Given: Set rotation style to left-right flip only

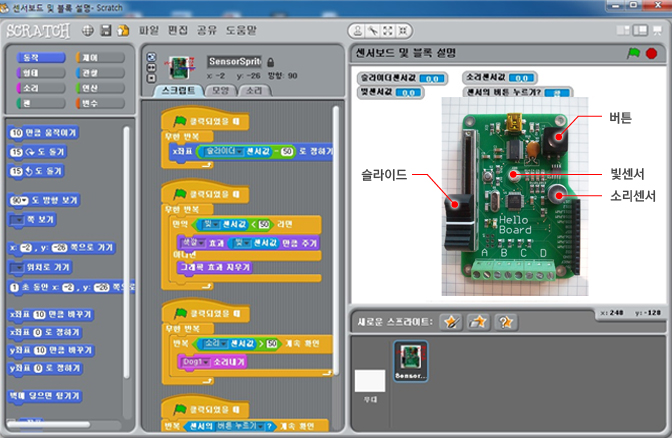Looking at the screenshot, I should 152,68.
